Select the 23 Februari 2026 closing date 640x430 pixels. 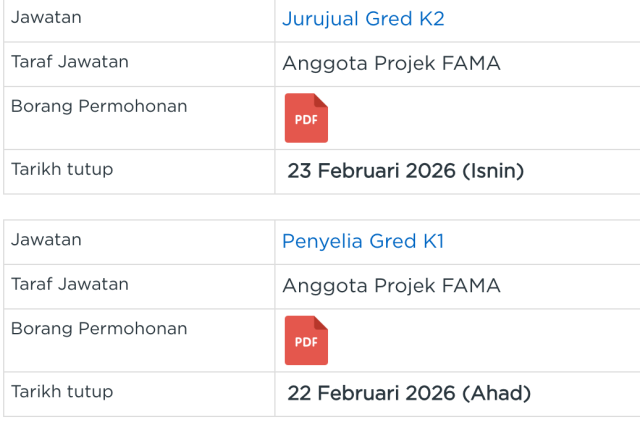coord(371,171)
